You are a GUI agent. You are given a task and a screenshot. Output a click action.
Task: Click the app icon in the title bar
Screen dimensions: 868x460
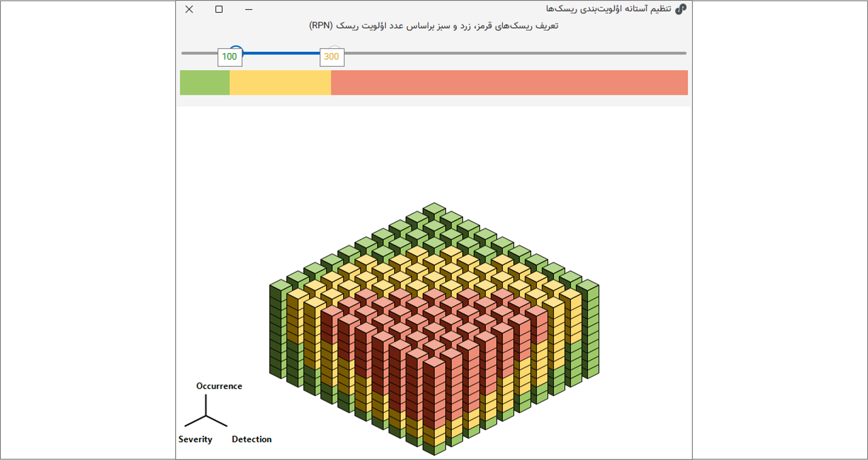(x=681, y=9)
